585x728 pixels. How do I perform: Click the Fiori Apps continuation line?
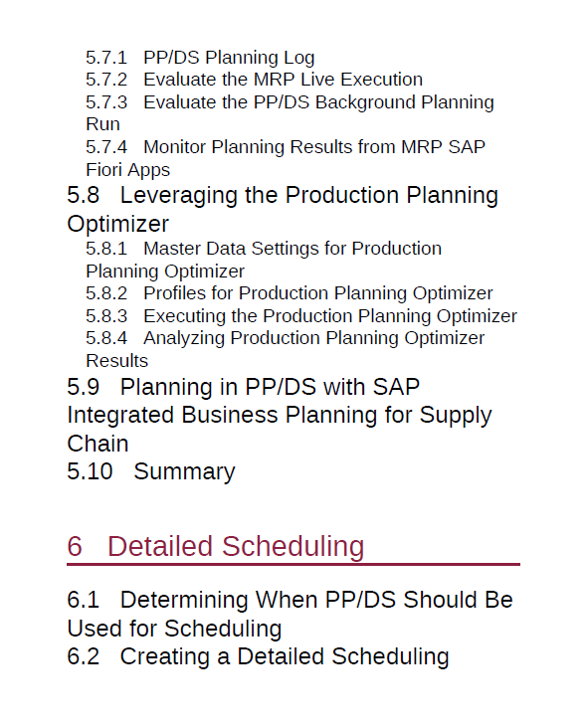click(x=127, y=170)
